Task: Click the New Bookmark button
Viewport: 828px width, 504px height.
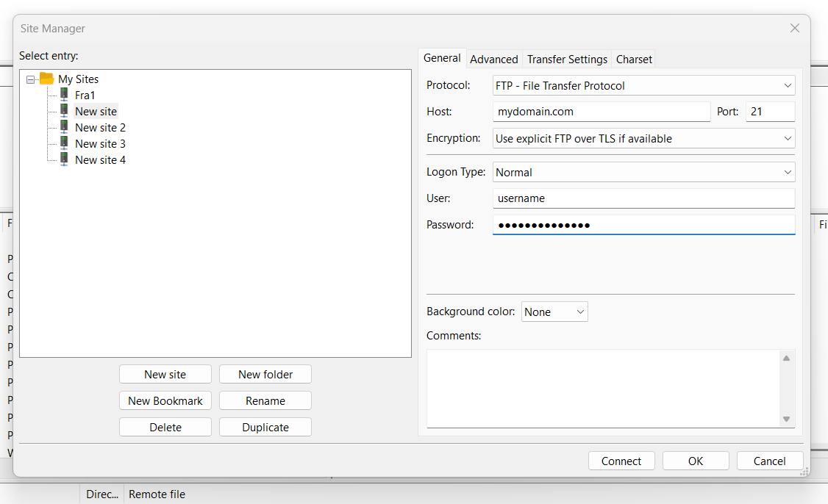Action: tap(165, 400)
